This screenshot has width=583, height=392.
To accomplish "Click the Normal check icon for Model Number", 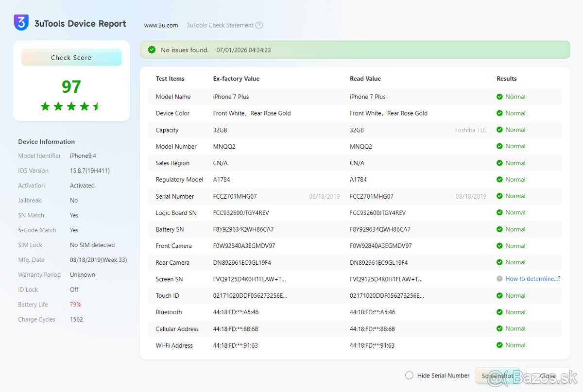I will [x=499, y=146].
